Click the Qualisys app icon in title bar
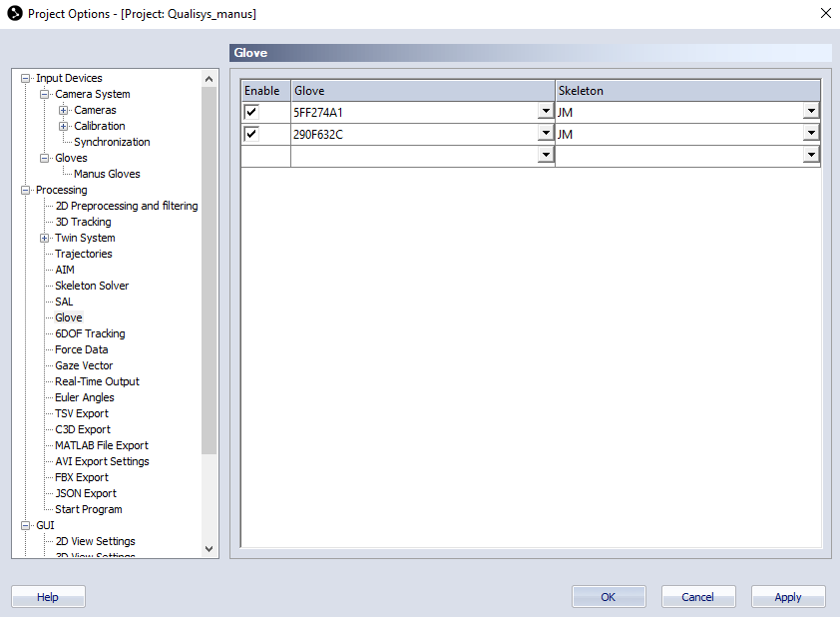The height and width of the screenshot is (617, 840). [x=14, y=14]
